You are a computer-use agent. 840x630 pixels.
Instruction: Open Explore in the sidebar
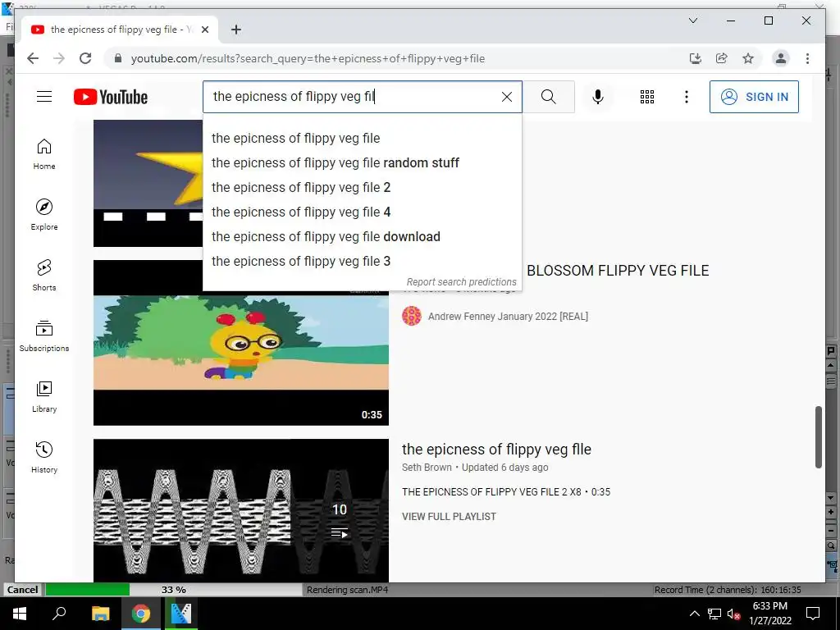44,215
